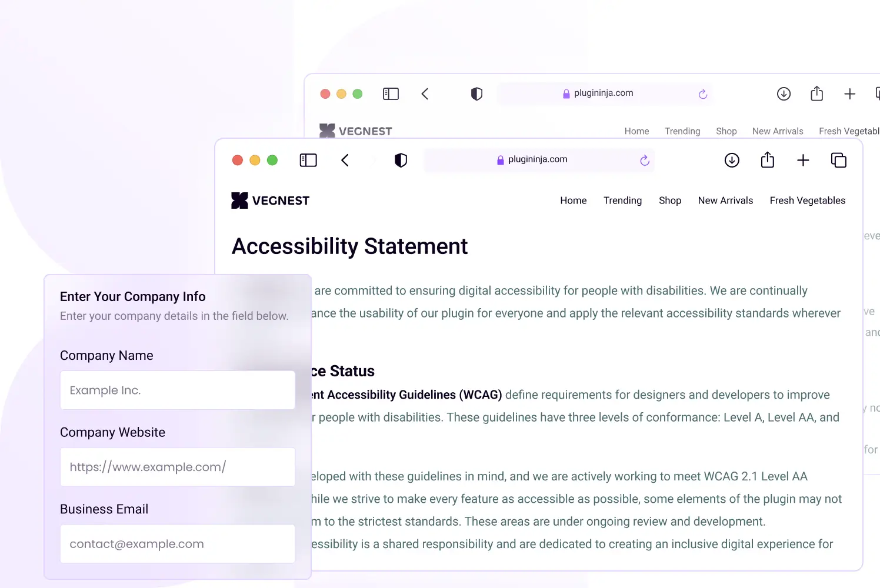This screenshot has height=588, width=880.
Task: Add new tab in front browser window
Action: point(803,160)
